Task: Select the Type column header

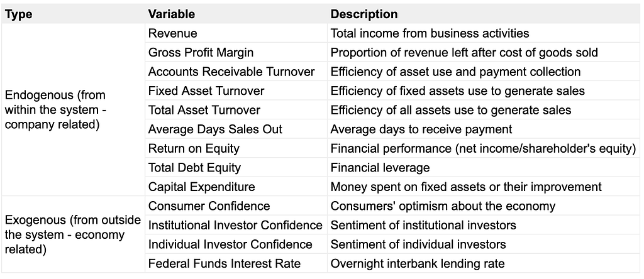Action: (x=73, y=14)
